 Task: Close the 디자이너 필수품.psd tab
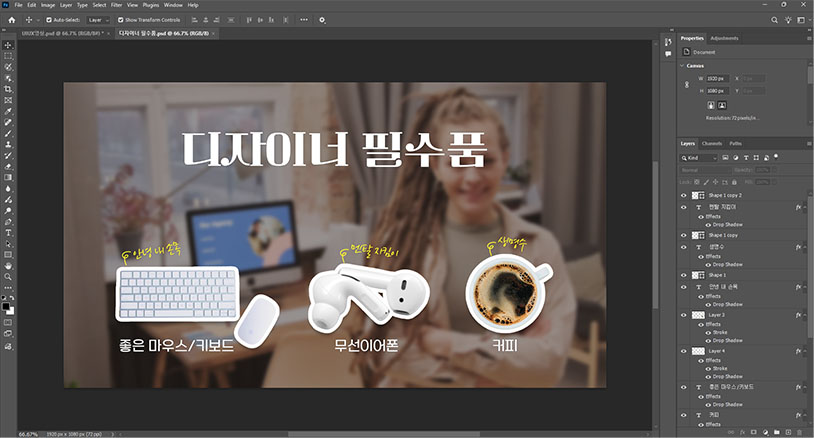pos(213,33)
